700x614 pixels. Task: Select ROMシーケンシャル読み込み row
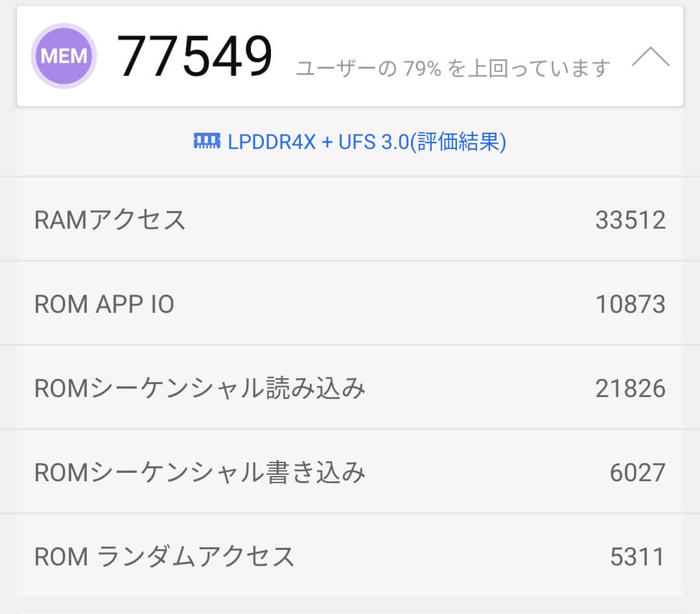pos(350,388)
